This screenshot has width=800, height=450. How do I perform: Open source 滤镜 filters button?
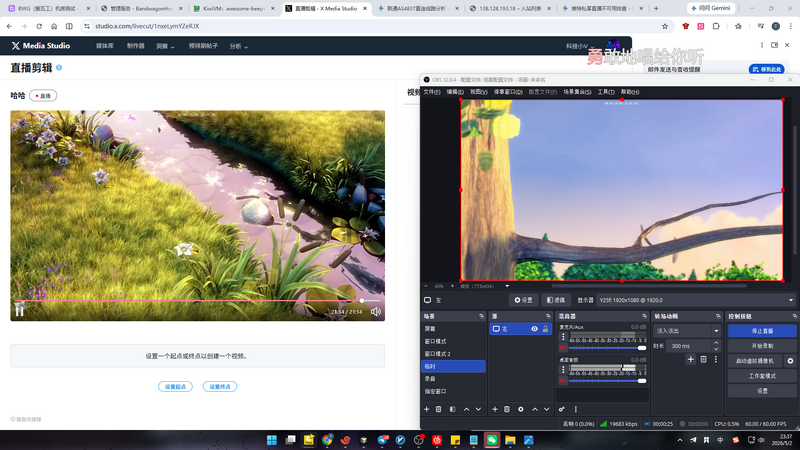tap(556, 300)
